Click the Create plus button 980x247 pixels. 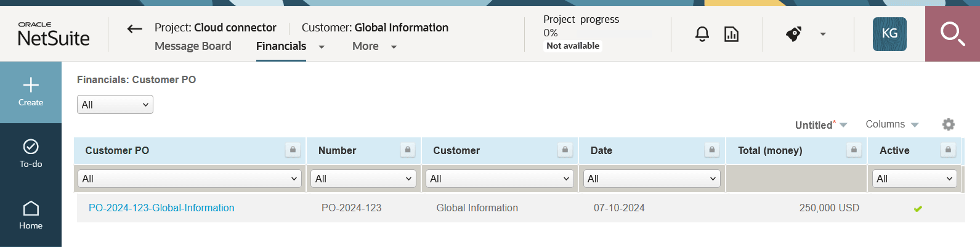tap(31, 92)
